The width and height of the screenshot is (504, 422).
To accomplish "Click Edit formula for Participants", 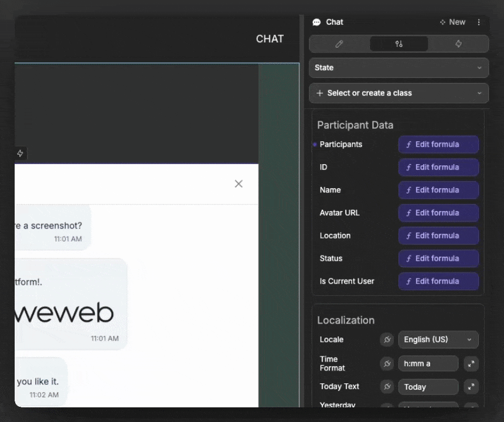I will click(x=438, y=145).
